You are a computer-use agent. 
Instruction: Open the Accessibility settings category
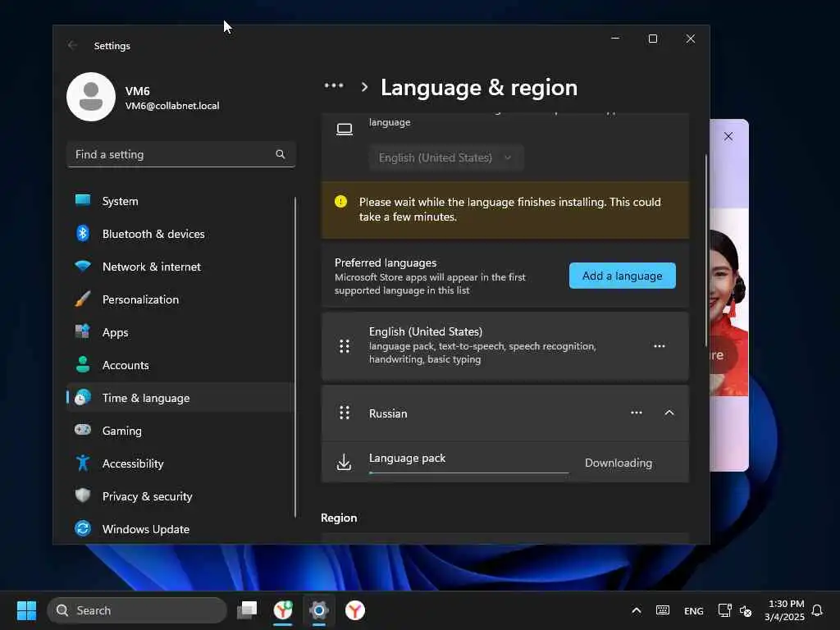tap(180, 463)
